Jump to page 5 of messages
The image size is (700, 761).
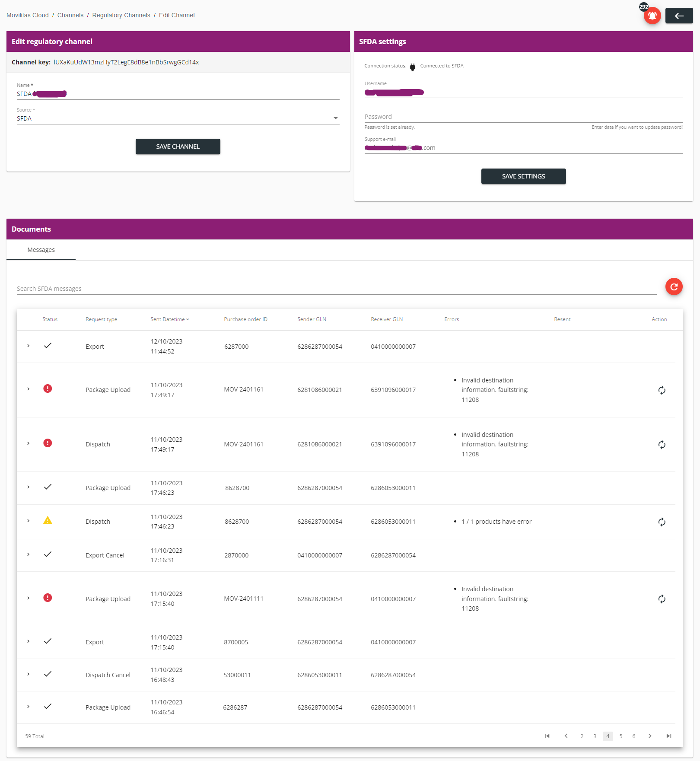tap(621, 736)
